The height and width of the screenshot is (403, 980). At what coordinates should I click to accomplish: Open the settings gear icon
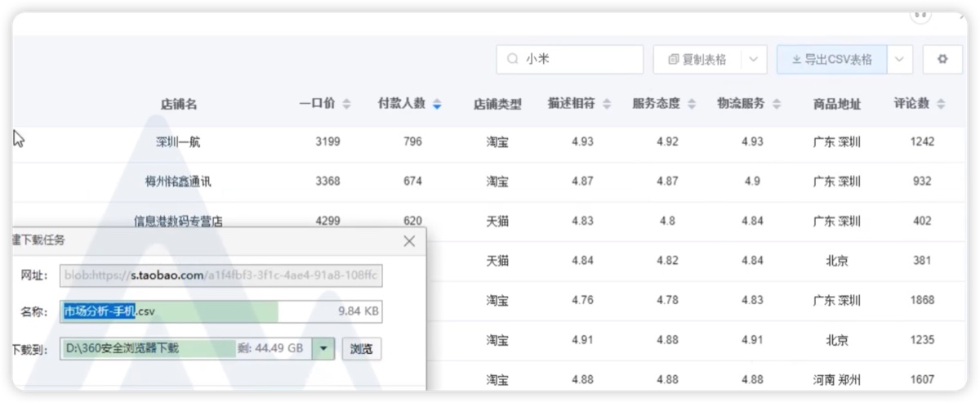coord(942,60)
